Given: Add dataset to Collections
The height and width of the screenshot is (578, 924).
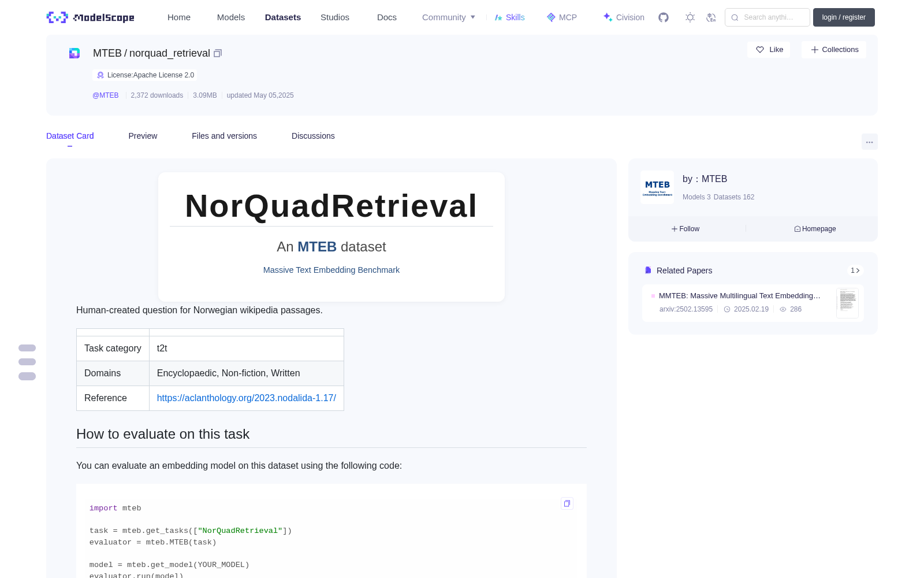Looking at the screenshot, I should coord(834,50).
